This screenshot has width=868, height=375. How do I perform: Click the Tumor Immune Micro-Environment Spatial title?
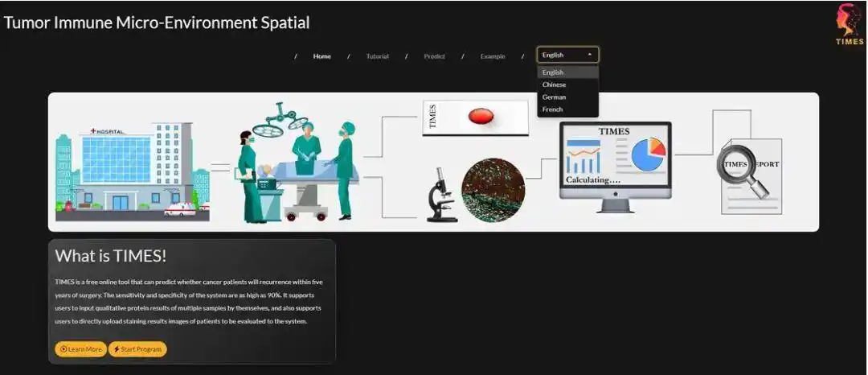(157, 23)
